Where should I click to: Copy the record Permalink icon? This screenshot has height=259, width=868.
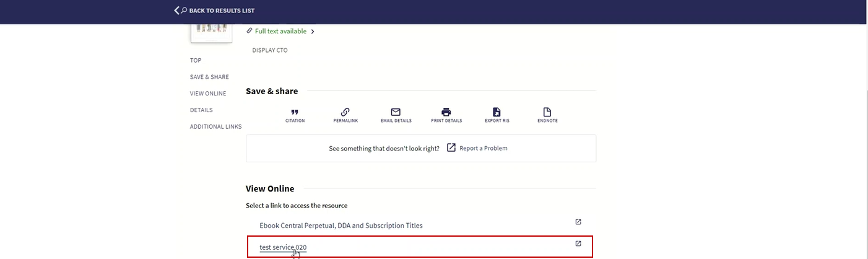[x=345, y=112]
